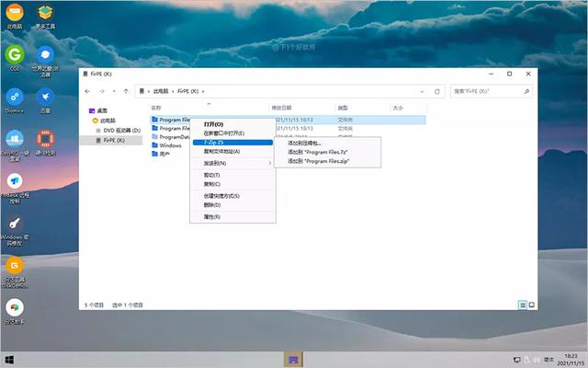Open the green CGI desktop icon
This screenshot has height=368, width=588.
[x=15, y=56]
